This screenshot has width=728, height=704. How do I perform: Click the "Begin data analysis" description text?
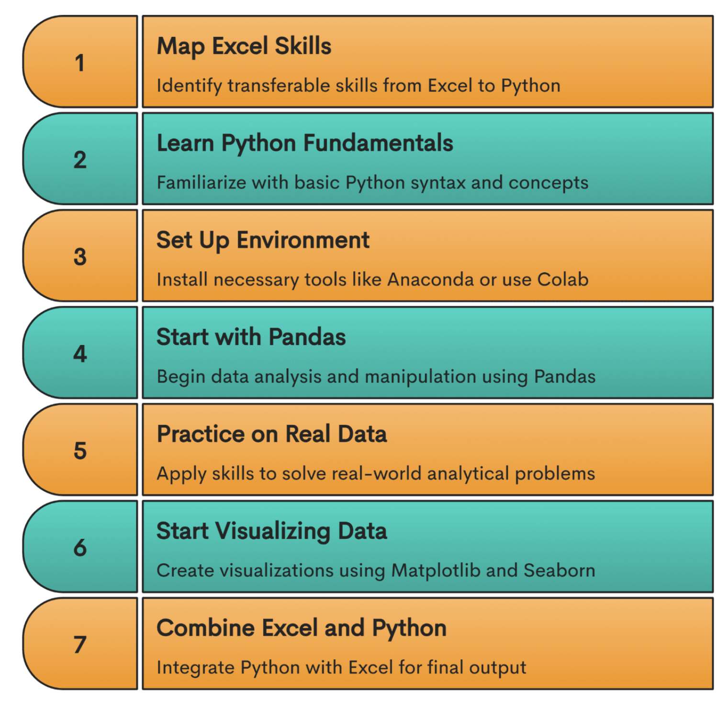pyautogui.click(x=376, y=377)
